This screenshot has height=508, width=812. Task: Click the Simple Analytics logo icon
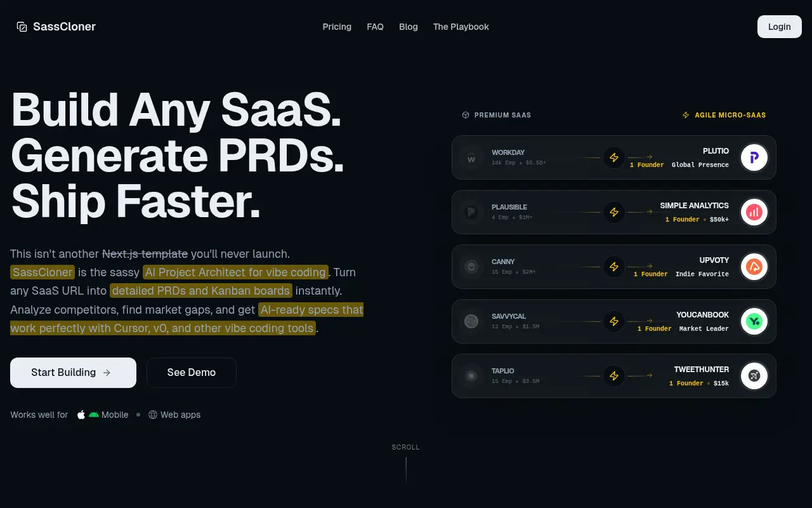(x=754, y=212)
